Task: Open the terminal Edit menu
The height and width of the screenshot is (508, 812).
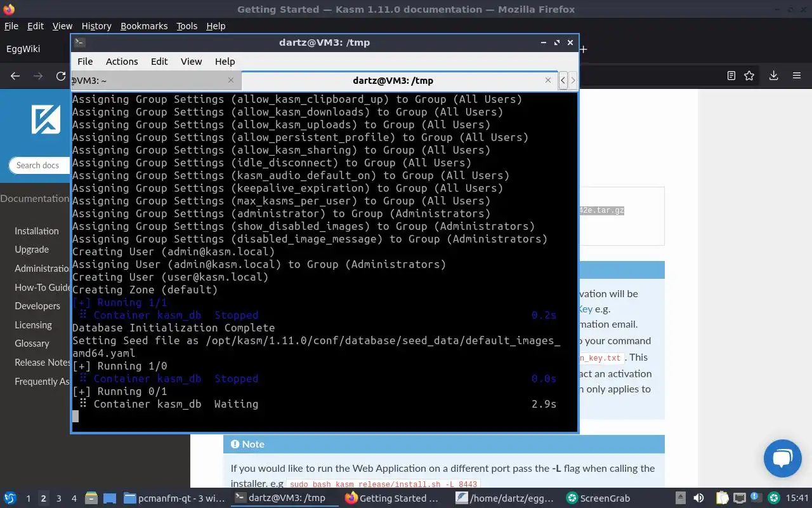Action: (x=159, y=62)
